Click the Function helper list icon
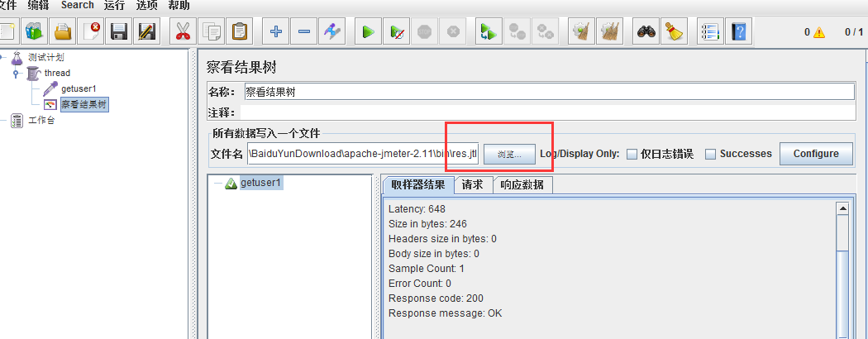868x339 pixels. tap(709, 32)
